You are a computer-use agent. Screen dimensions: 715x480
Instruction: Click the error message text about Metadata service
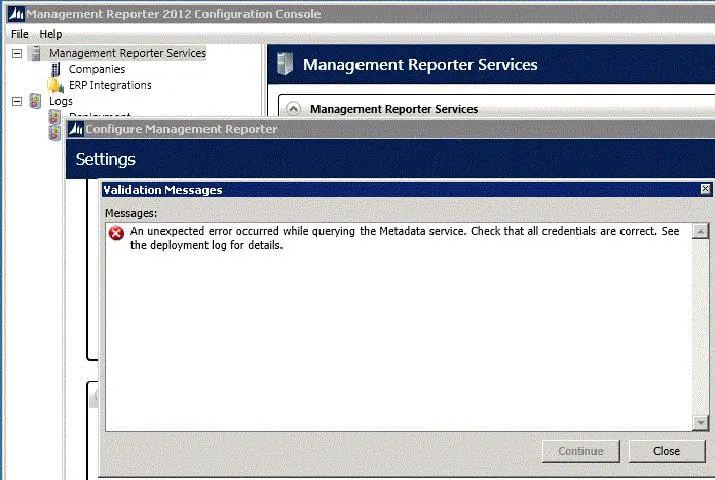pyautogui.click(x=404, y=238)
